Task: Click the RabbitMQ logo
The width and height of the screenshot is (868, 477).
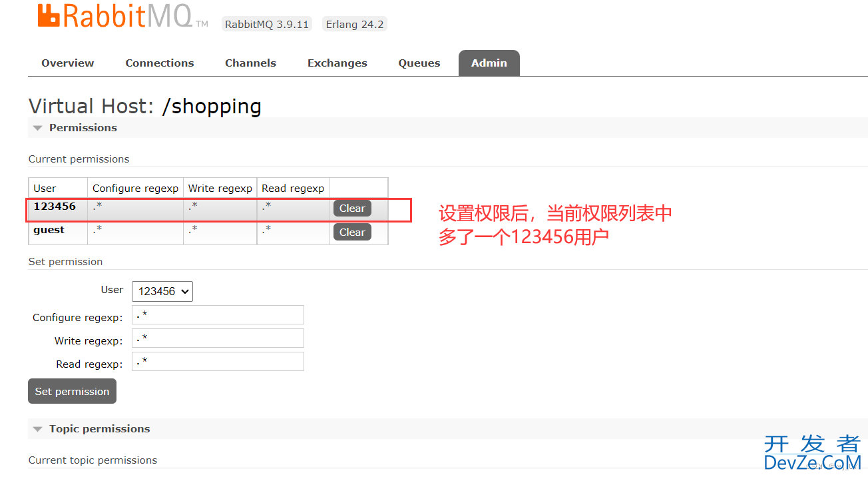Action: pos(122,16)
